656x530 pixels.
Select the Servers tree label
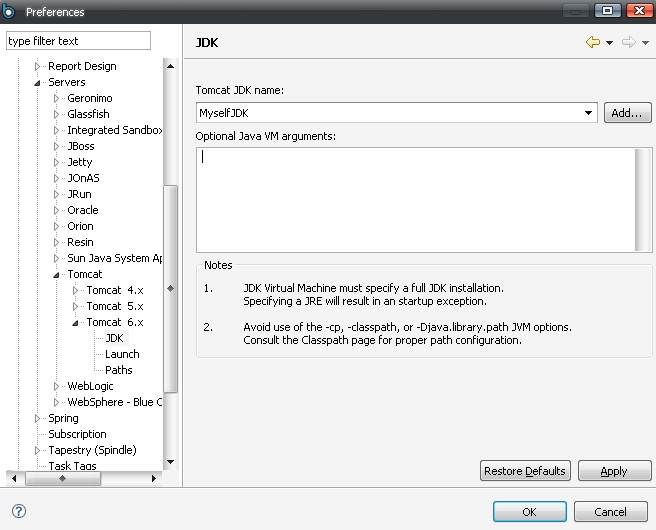67,82
